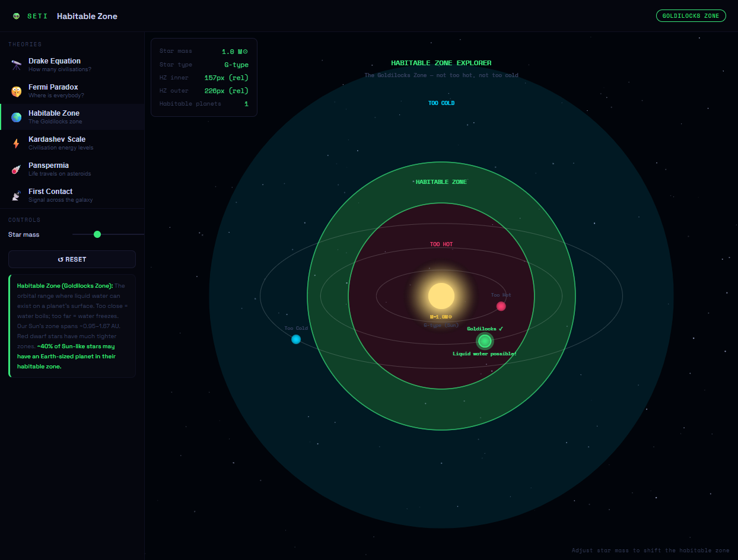Open the Fermi Paradox theory
The height and width of the screenshot is (560, 738).
(x=72, y=91)
